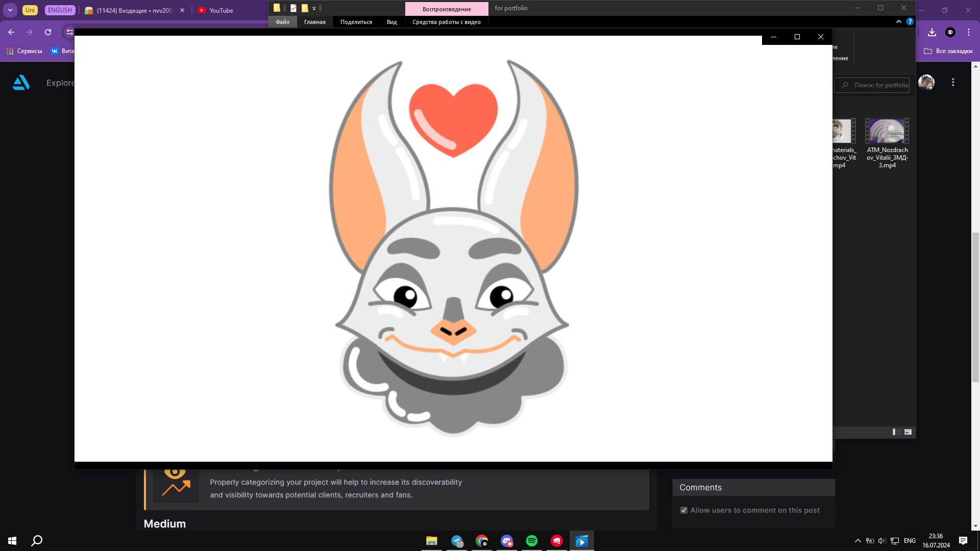This screenshot has height=551, width=980.
Task: Switch Explorer to large thumbnails view
Action: click(908, 432)
